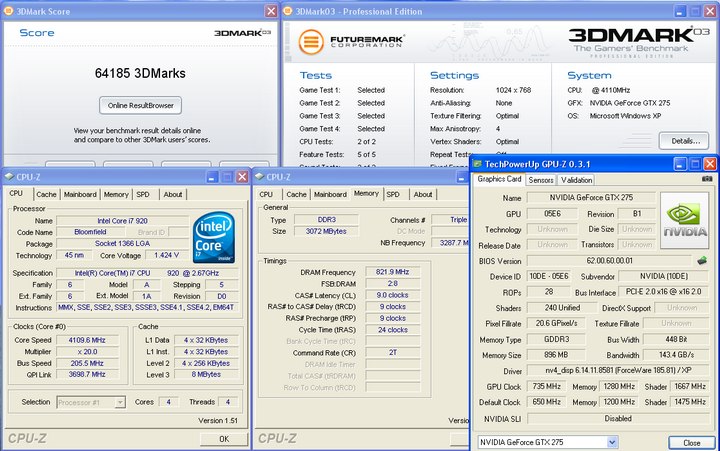Viewport: 720px width, 451px height.
Task: Click the GPU-Z screenshot camera icon
Action: point(707,179)
